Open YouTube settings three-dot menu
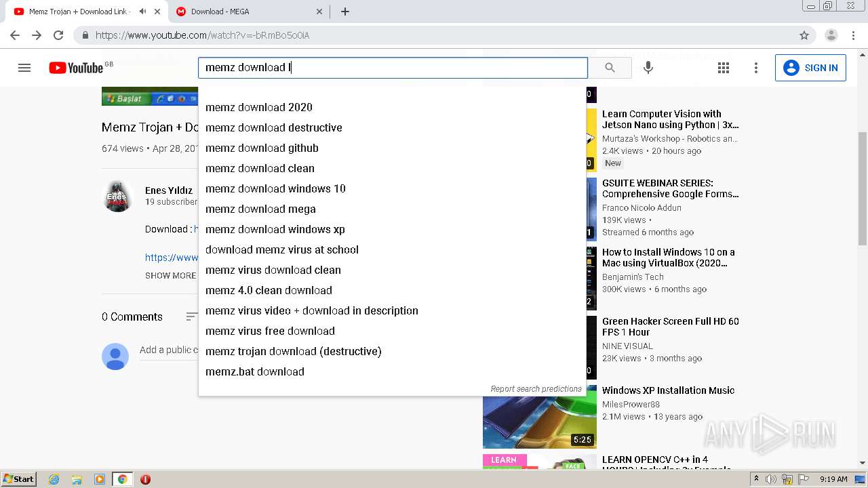This screenshot has height=488, width=868. pos(756,68)
